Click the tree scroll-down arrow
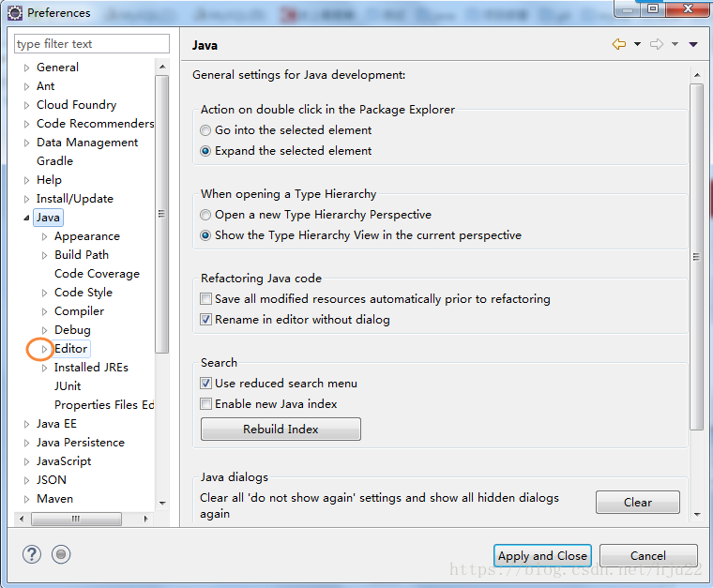Image resolution: width=713 pixels, height=588 pixels. [x=162, y=504]
